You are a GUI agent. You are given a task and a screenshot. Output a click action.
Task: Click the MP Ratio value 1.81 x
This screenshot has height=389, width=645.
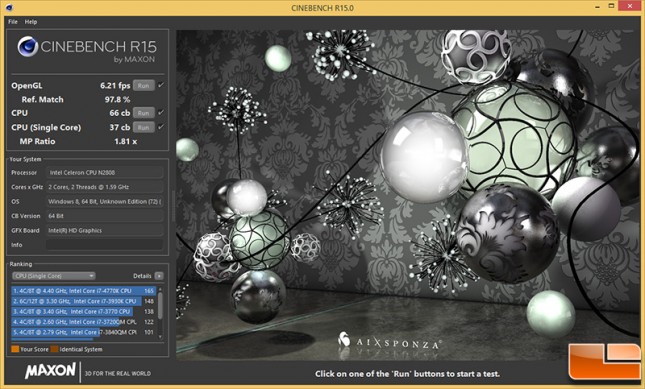[125, 141]
